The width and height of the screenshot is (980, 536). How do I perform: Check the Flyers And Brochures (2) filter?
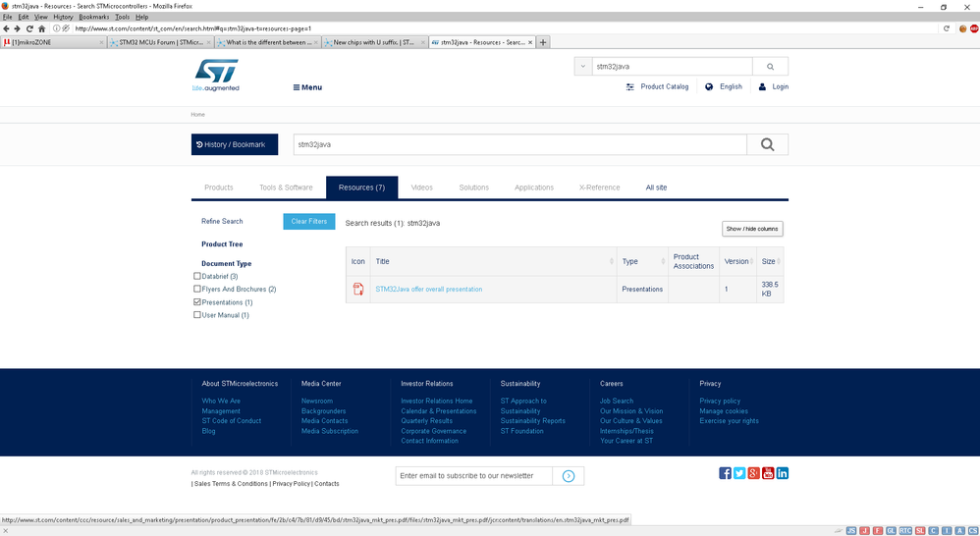click(x=197, y=290)
